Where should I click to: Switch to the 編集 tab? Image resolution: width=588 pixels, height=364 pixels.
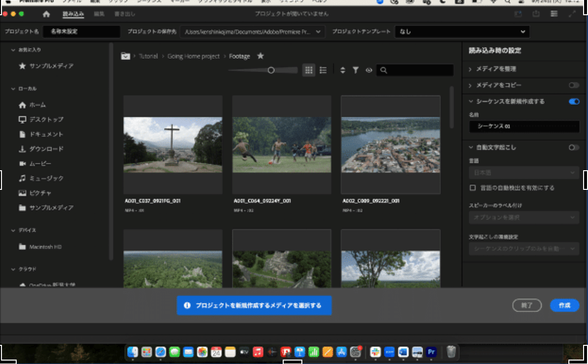click(99, 14)
